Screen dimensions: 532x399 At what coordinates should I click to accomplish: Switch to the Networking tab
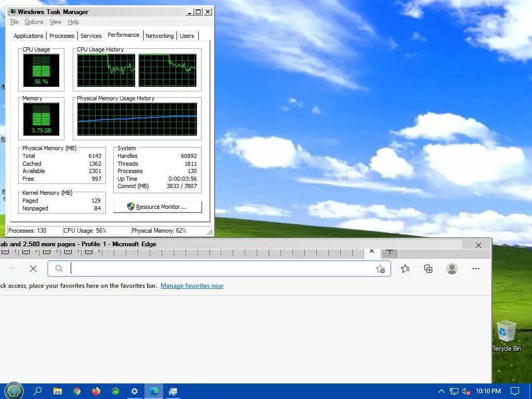coord(159,36)
